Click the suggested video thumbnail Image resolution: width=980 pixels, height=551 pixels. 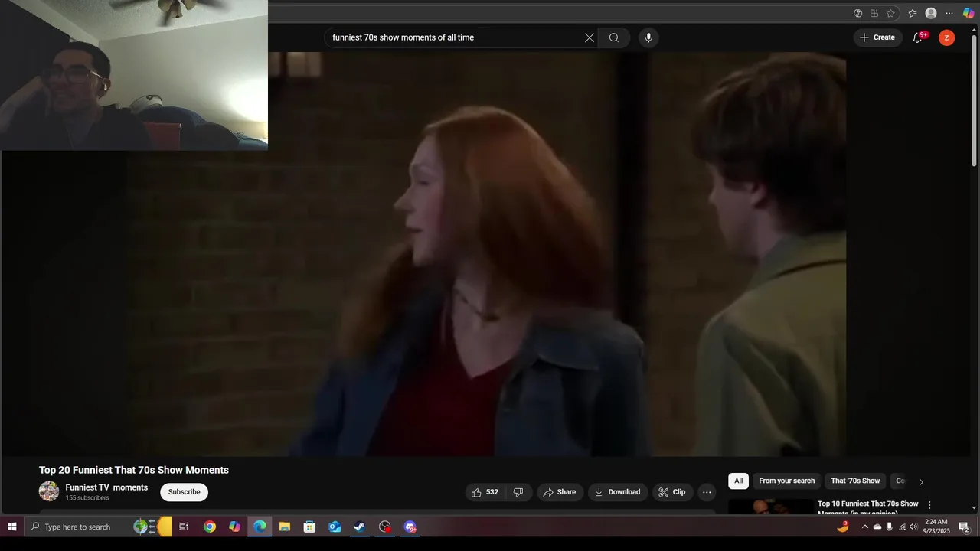[x=771, y=507]
